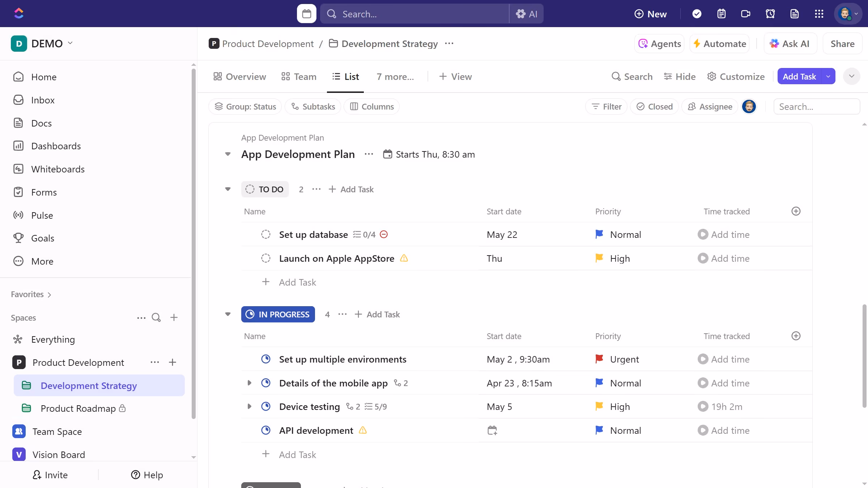Toggle status of Details of the mobile app
Image resolution: width=868 pixels, height=488 pixels.
click(x=266, y=383)
